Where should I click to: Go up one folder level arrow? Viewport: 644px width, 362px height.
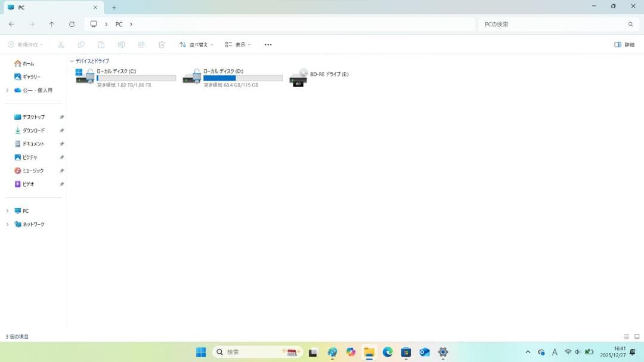[52, 24]
